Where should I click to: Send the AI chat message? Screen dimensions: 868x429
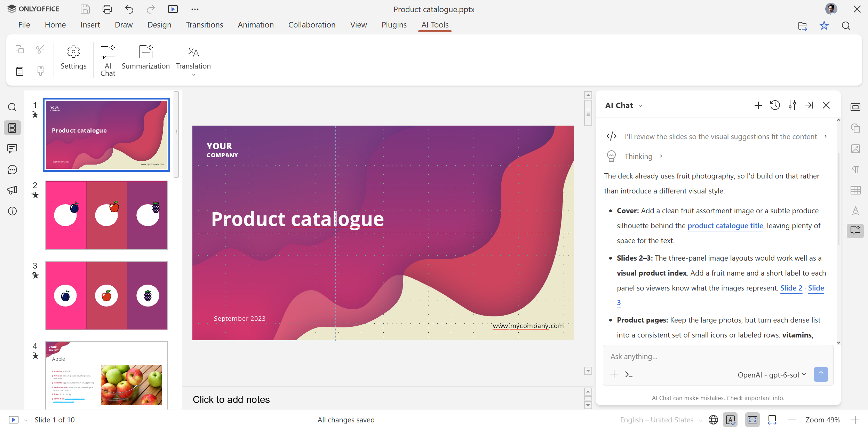[x=821, y=374]
